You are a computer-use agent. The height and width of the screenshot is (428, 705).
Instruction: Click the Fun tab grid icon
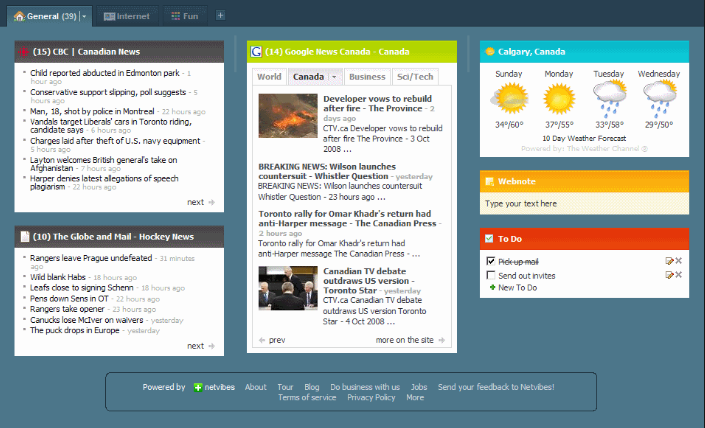click(x=176, y=16)
